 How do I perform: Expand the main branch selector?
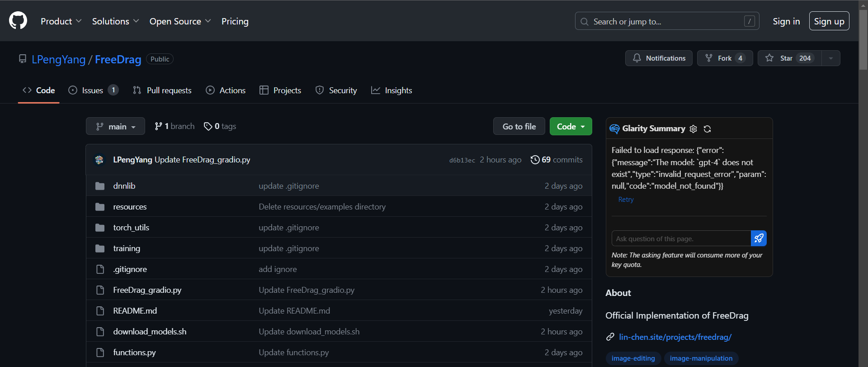(115, 127)
